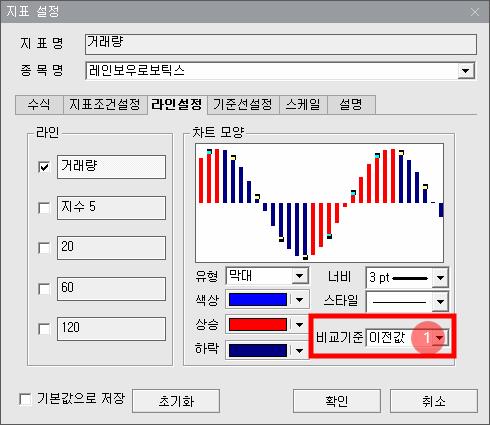490x425 pixels.
Task: Uncheck the 거래량 line checkbox
Action: pos(44,167)
